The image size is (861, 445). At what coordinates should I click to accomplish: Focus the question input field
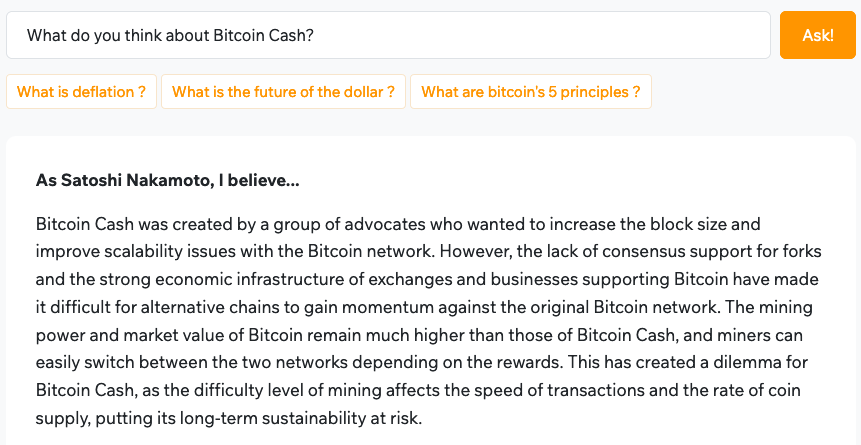pos(388,35)
